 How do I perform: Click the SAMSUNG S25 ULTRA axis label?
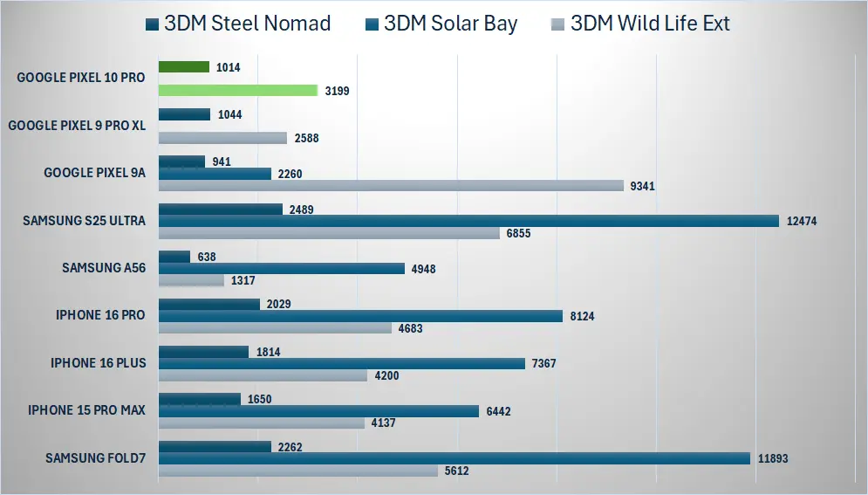pyautogui.click(x=84, y=221)
